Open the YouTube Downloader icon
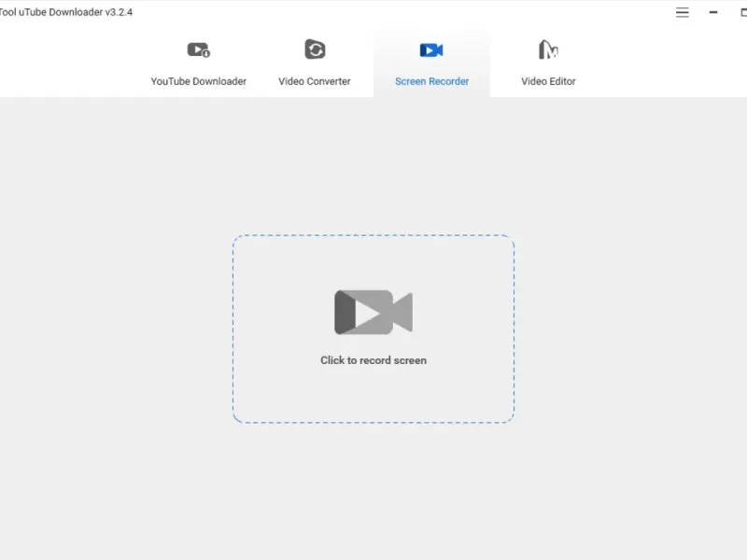 (199, 50)
